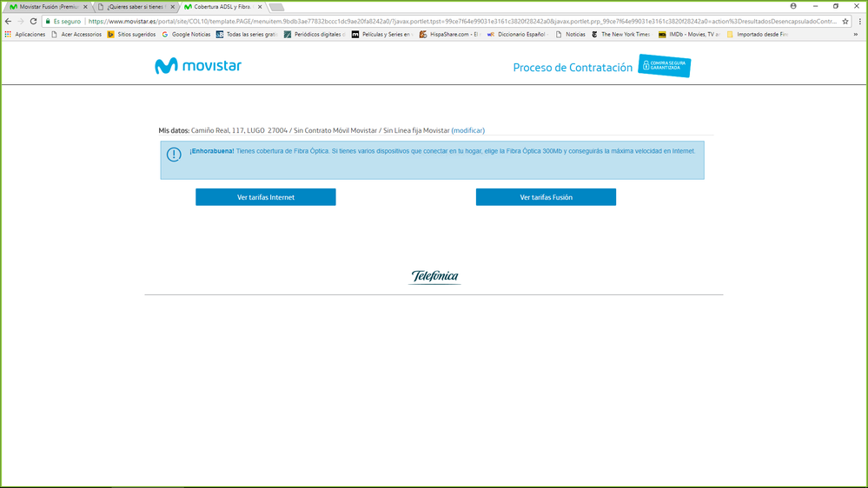Open the Google Noticias bookmark
Viewport: 868px width, 488px height.
(x=186, y=35)
